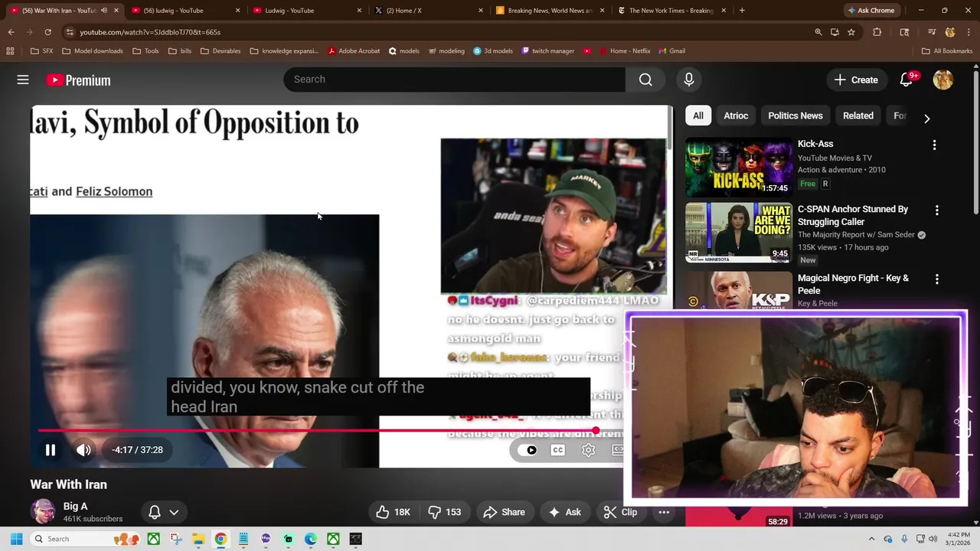The image size is (980, 551).
Task: Open Chrome extensions puzzle icon
Action: (x=877, y=32)
